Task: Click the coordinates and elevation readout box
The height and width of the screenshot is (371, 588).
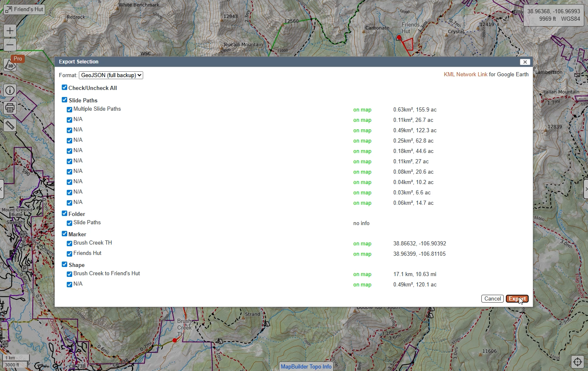Action: click(x=554, y=15)
